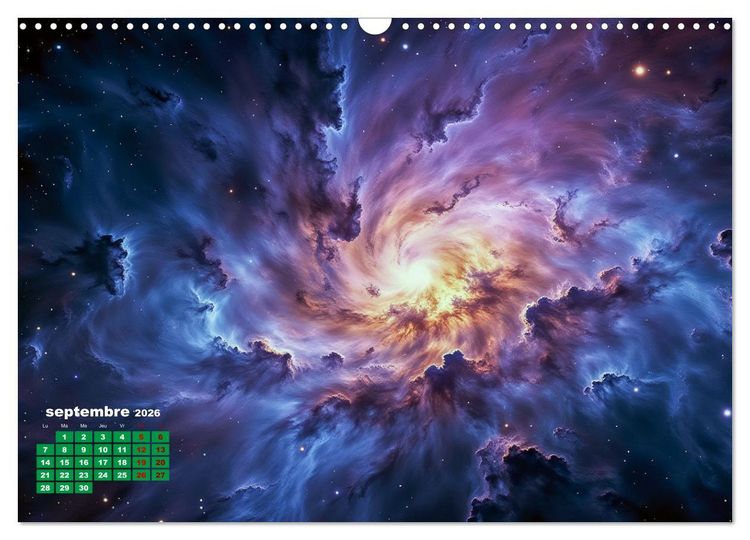This screenshot has width=750, height=540.
Task: Select Sunday 27 in the calendar
Action: tap(160, 475)
